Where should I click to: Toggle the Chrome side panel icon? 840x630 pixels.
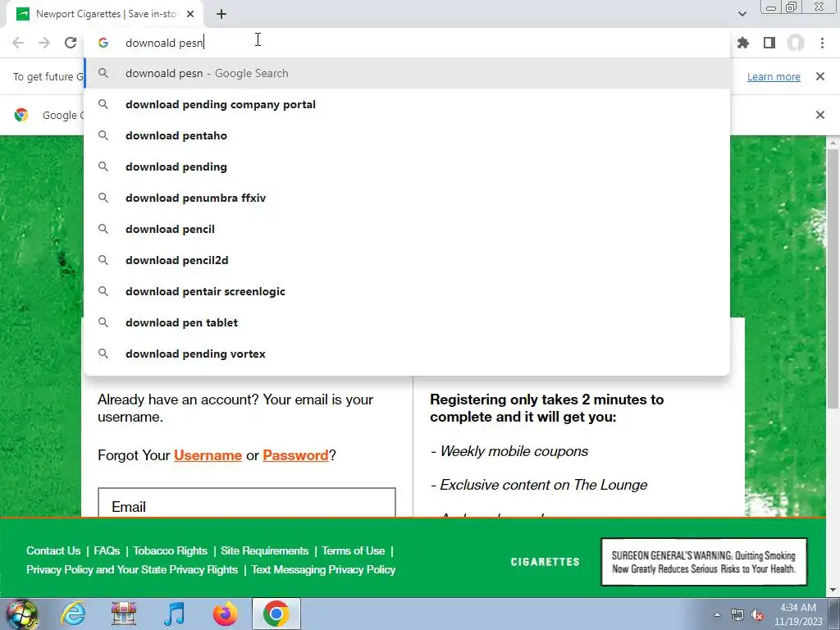coord(769,43)
